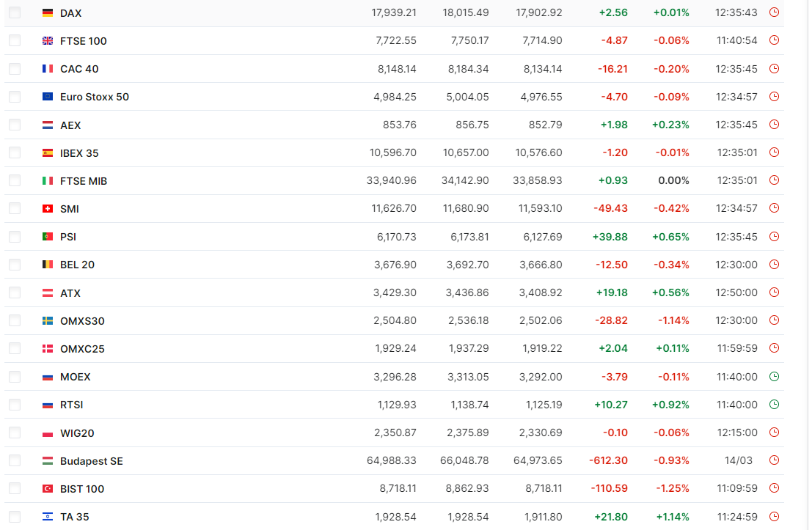The image size is (812, 530).
Task: Go to the PSI index details
Action: click(68, 237)
